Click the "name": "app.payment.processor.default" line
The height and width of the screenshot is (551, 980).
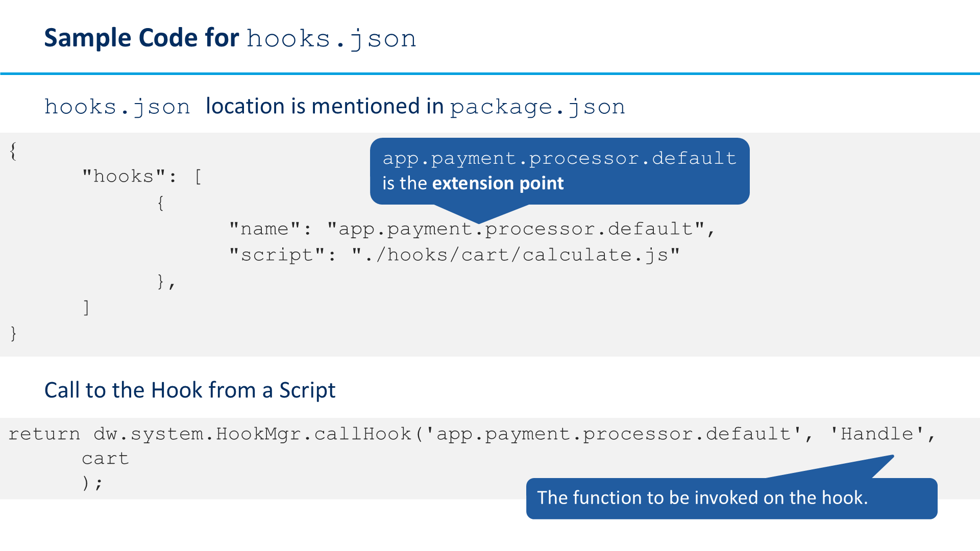(x=472, y=229)
